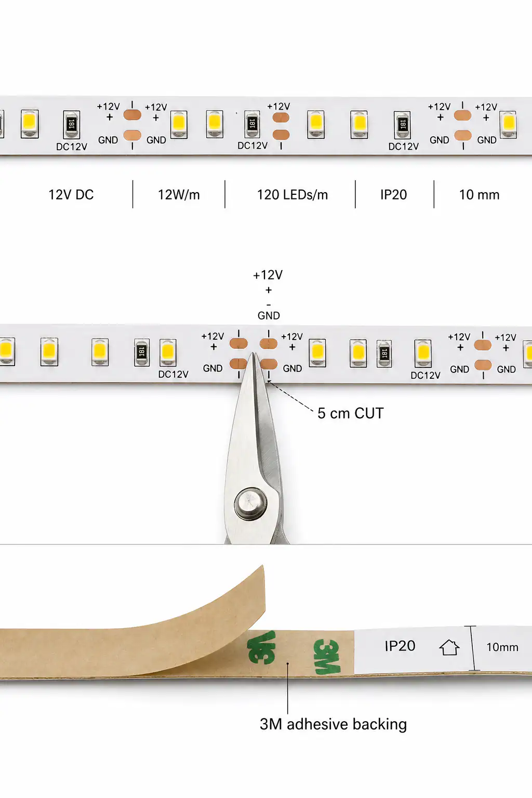This screenshot has height=798, width=532.
Task: Click the mirrored green 3M logo
Action: (261, 647)
